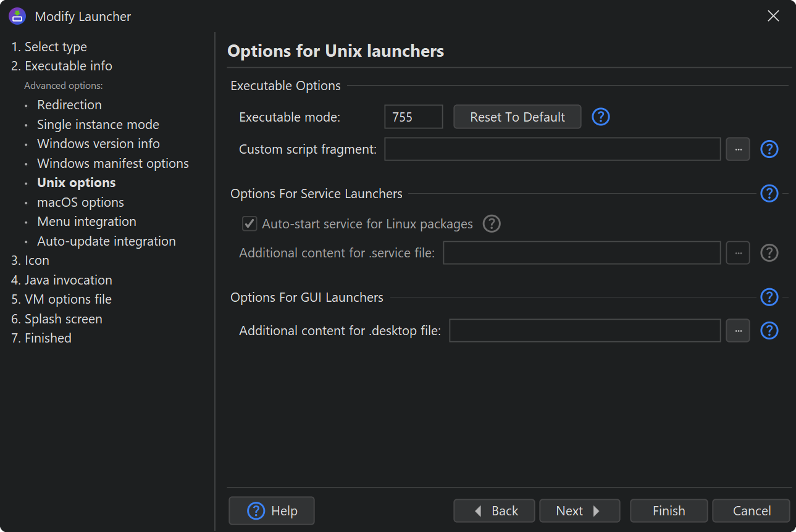
Task: Click help icon for Custom script fragment
Action: pos(769,149)
